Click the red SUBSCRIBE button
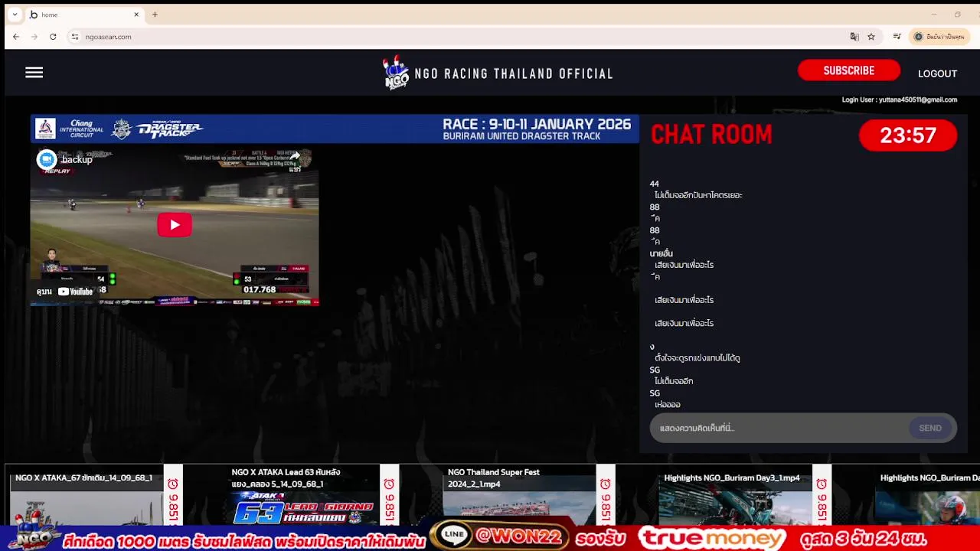Viewport: 980px width, 551px height. click(x=848, y=70)
